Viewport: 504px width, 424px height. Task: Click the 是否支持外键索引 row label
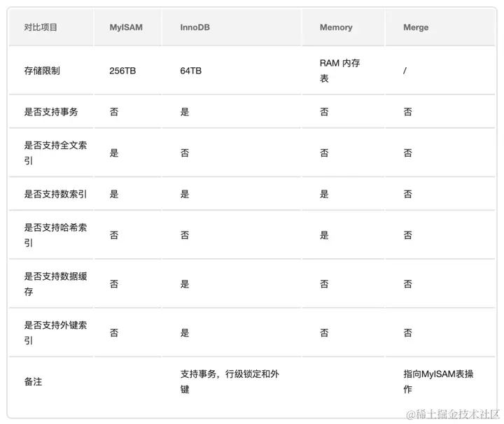pos(55,333)
